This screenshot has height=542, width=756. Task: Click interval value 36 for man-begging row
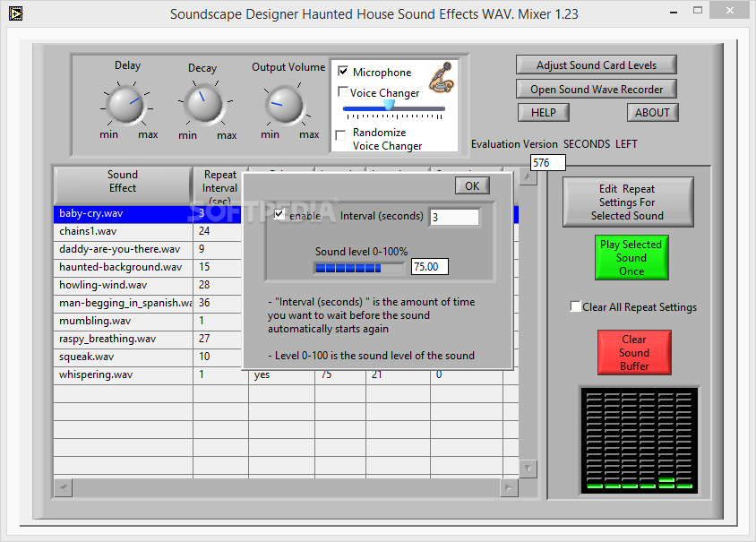pos(204,303)
